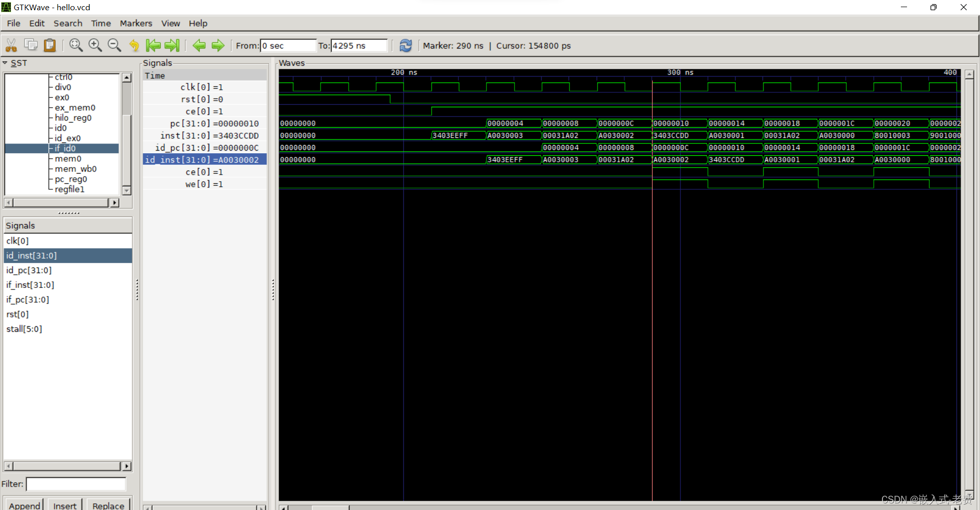Click the Paste Traces icon

pos(50,45)
